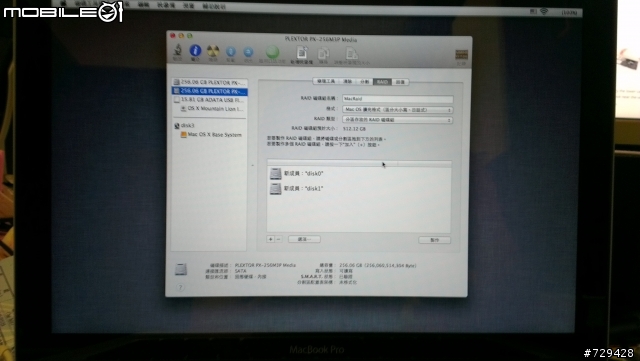This screenshot has height=361, width=640.
Task: Click the RAID list column header
Action: pos(359,163)
